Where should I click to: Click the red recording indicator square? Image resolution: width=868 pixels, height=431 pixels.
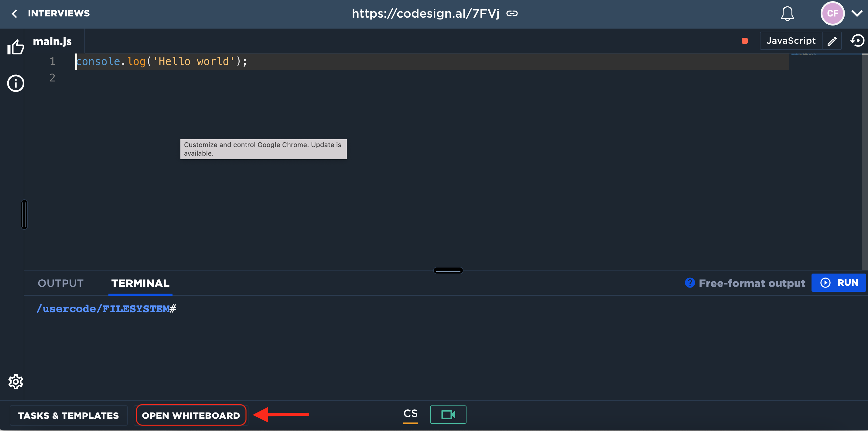tap(745, 41)
